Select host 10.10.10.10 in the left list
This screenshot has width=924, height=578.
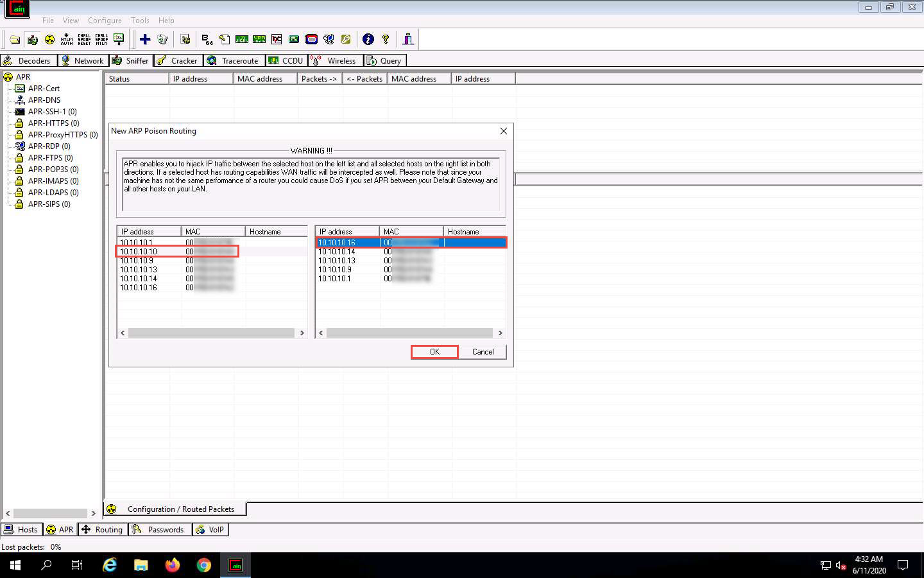(212, 252)
